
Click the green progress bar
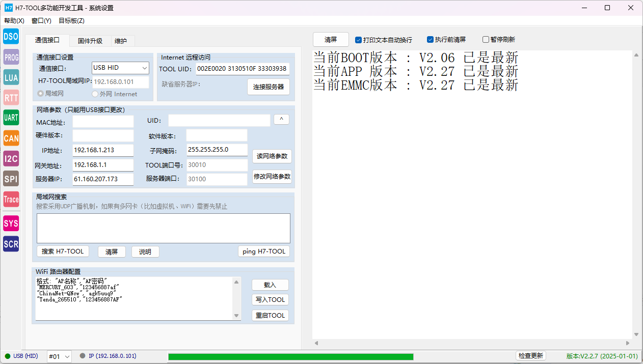(x=290, y=356)
